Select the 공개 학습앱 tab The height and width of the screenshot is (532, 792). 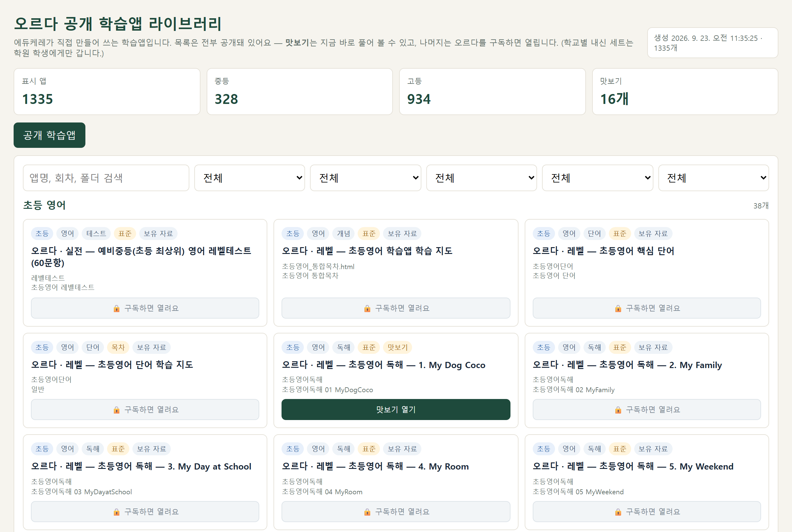49,135
